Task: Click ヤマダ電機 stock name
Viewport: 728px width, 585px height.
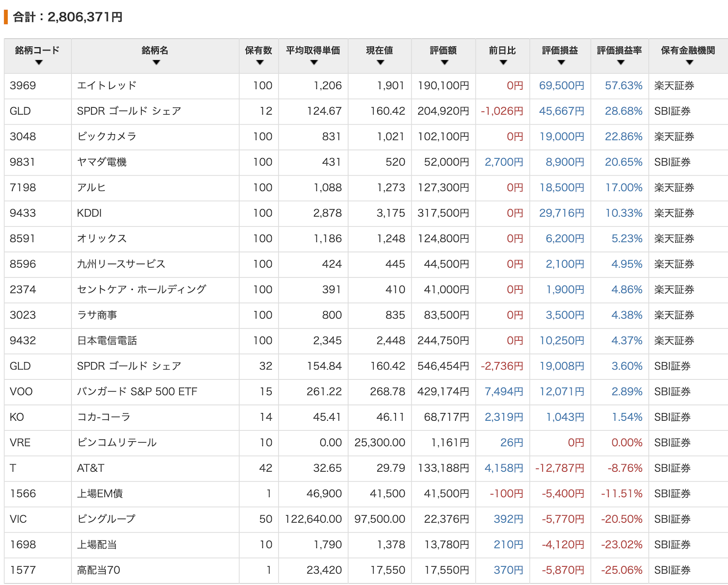Action: pyautogui.click(x=102, y=162)
